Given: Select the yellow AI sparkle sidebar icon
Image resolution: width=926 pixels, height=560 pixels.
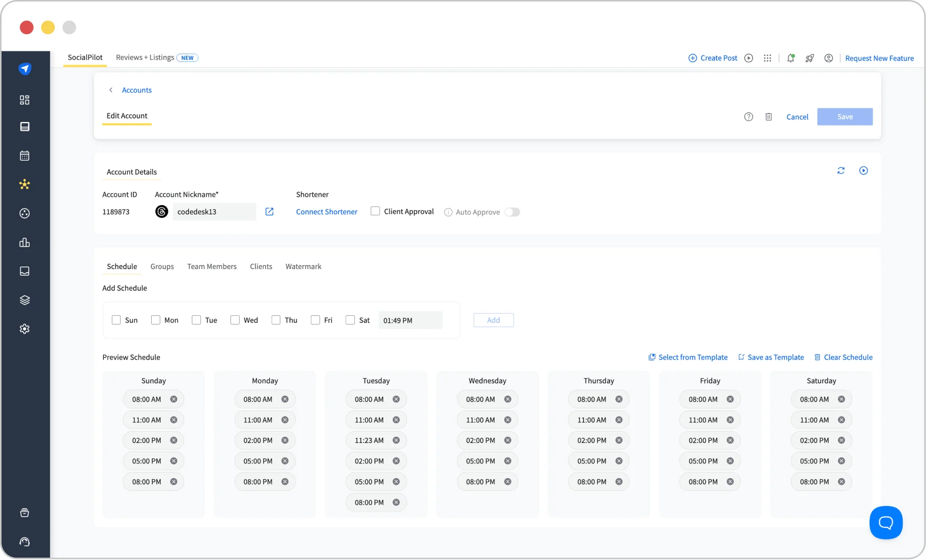Looking at the screenshot, I should click(x=24, y=185).
